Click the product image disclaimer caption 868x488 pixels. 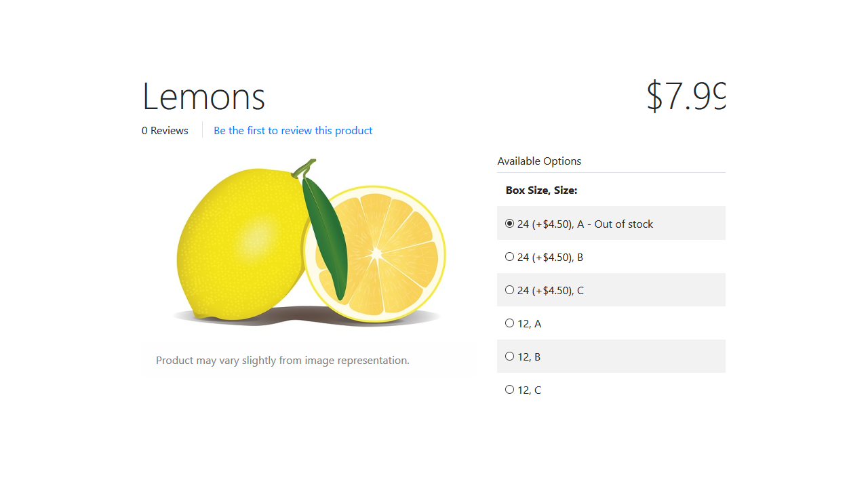pyautogui.click(x=283, y=361)
